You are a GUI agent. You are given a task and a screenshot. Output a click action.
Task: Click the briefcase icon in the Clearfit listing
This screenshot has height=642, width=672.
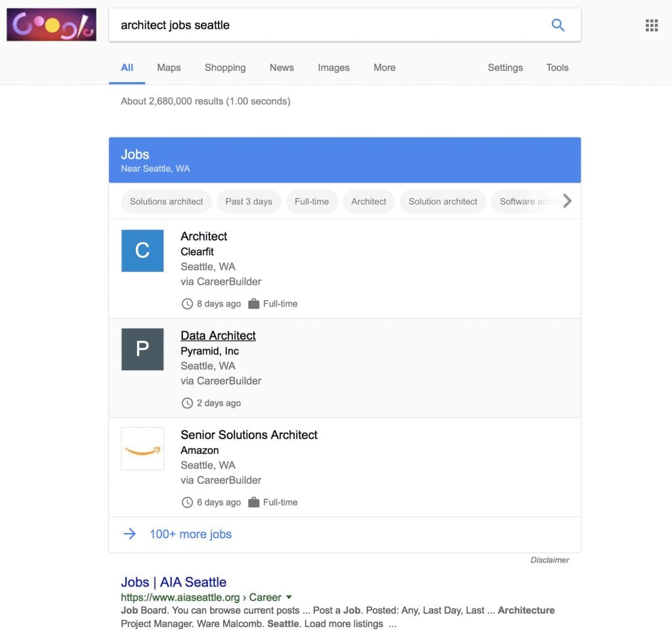(x=254, y=303)
